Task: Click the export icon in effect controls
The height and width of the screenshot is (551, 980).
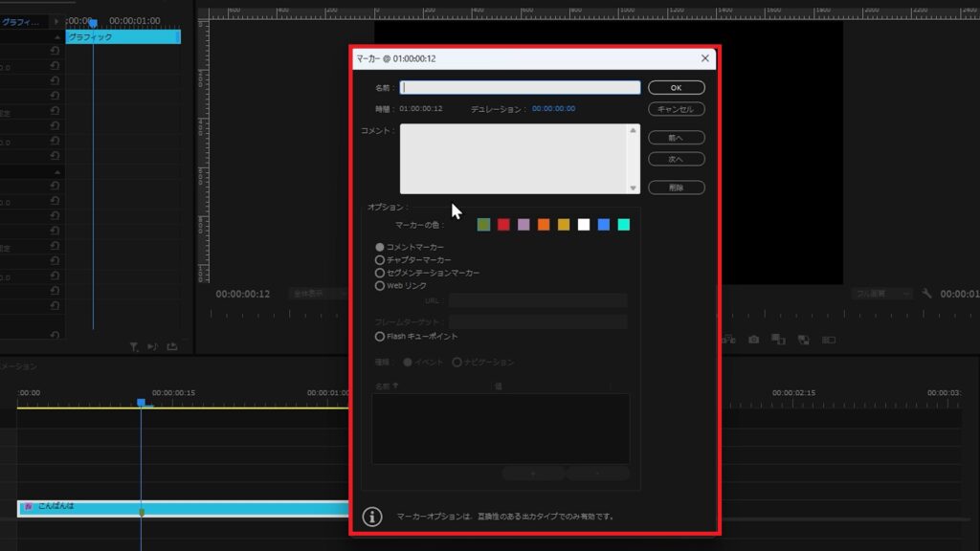Action: tap(172, 346)
